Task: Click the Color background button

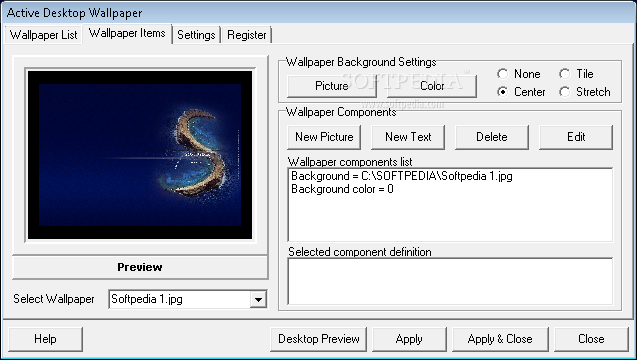Action: click(432, 86)
